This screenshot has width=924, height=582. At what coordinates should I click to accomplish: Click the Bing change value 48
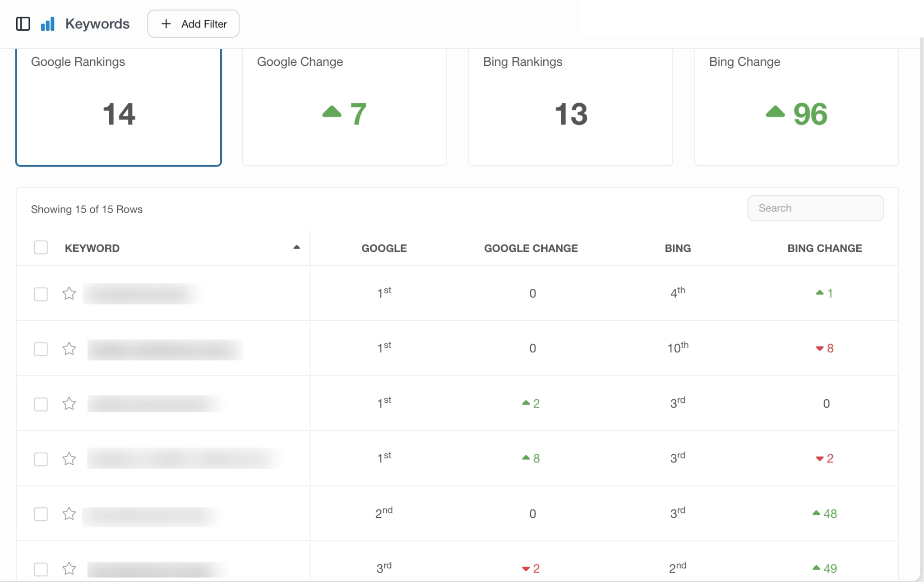point(830,514)
